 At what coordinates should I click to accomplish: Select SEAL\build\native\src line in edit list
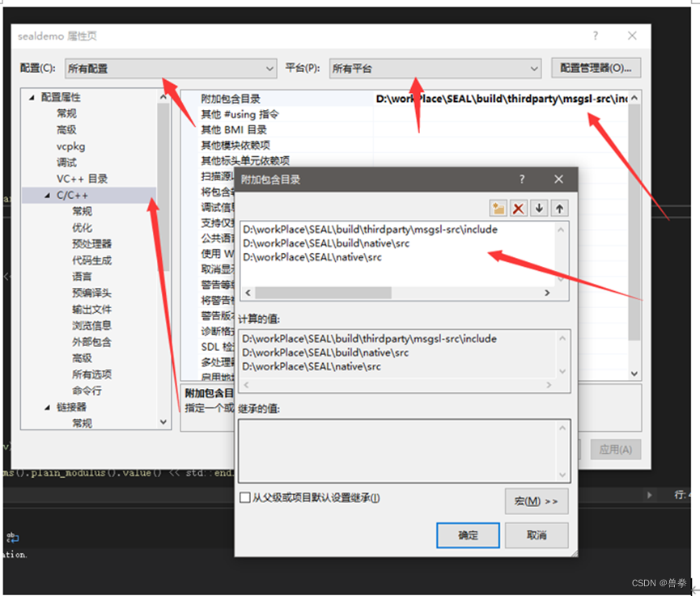point(326,243)
